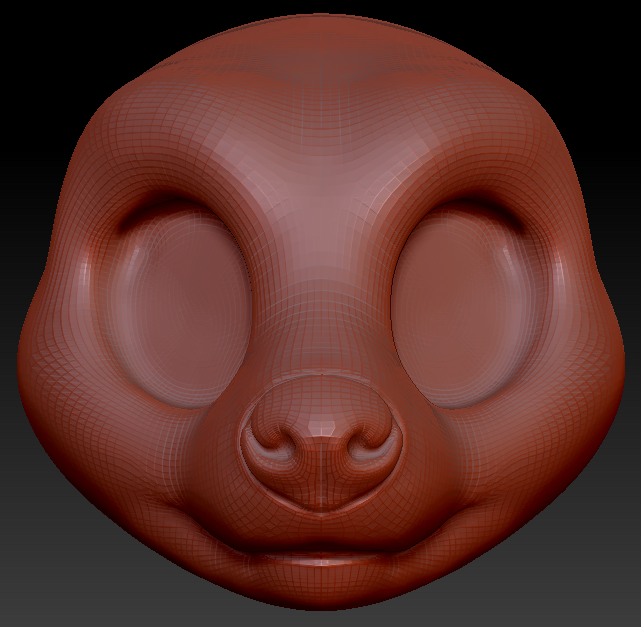Screen dimensions: 641x627
Task: Click the top of the head
Action: click(x=320, y=30)
